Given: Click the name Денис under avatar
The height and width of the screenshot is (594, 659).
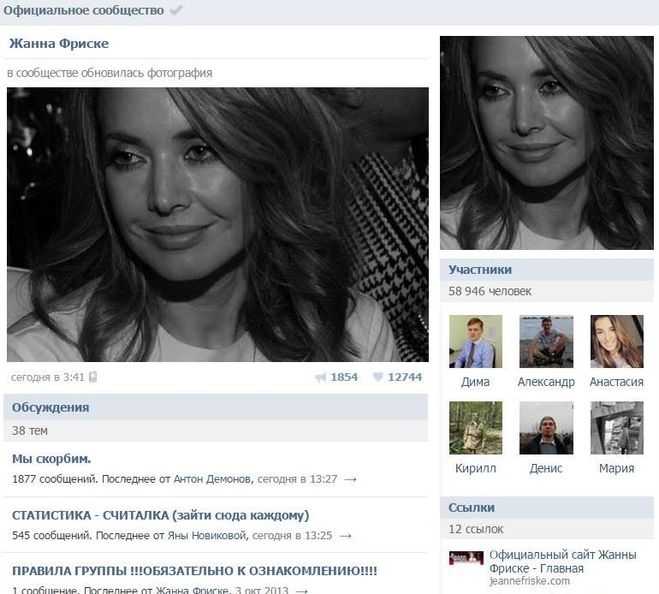Looking at the screenshot, I should [546, 468].
